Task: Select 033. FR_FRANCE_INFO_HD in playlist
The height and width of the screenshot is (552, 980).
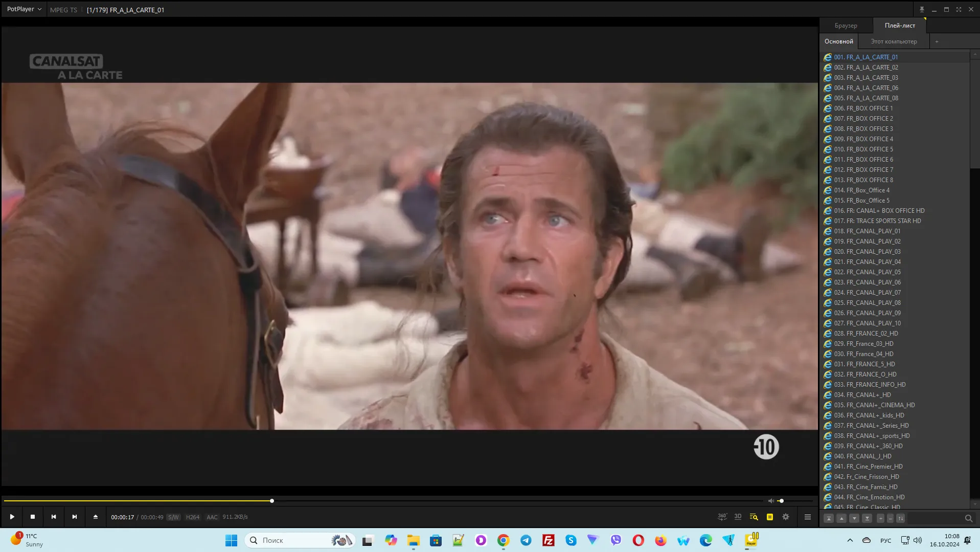Action: [895, 385]
